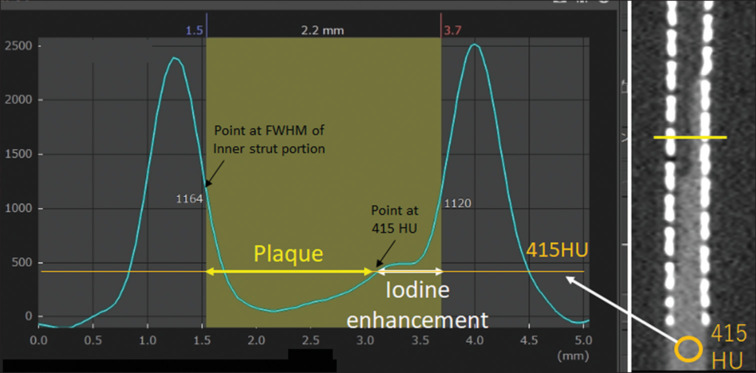The height and width of the screenshot is (373, 756).
Task: Click the left peak of the cyan curve
Action: pyautogui.click(x=175, y=58)
